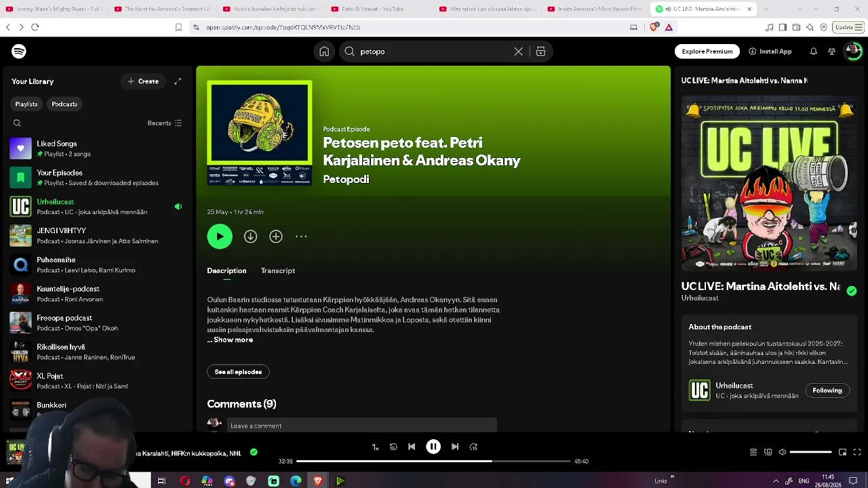Change the playback speed

[375, 447]
